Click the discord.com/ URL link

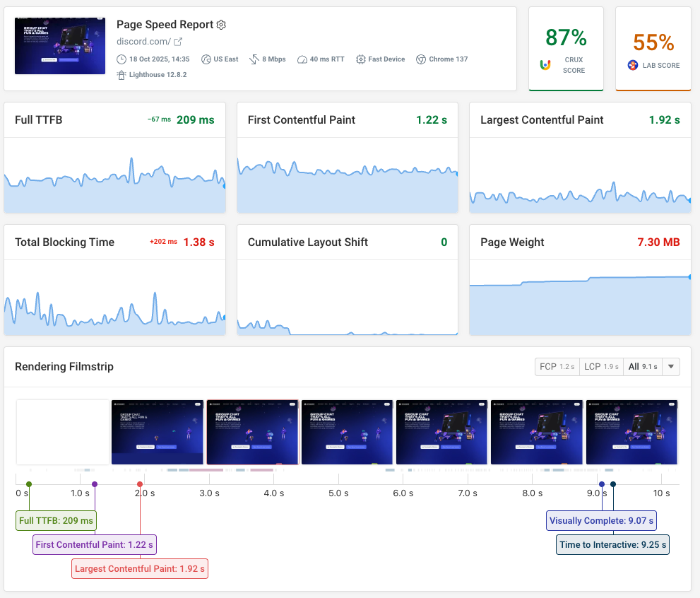tap(143, 42)
